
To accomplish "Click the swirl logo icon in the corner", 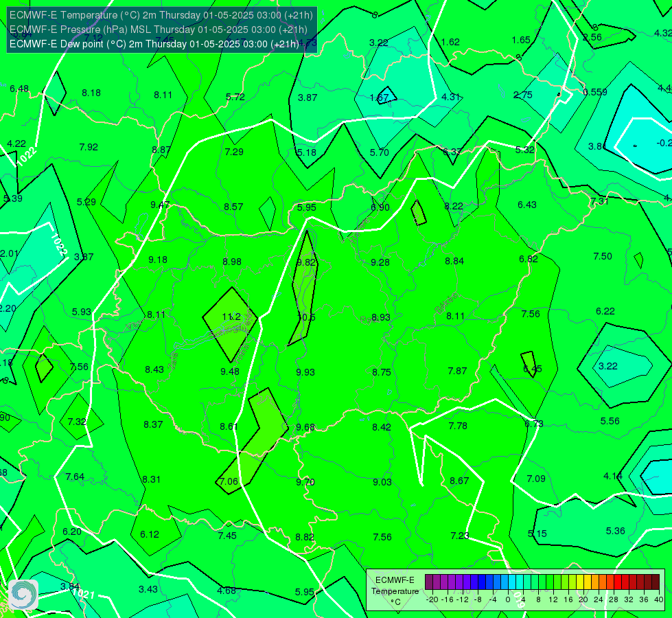I will click(23, 595).
